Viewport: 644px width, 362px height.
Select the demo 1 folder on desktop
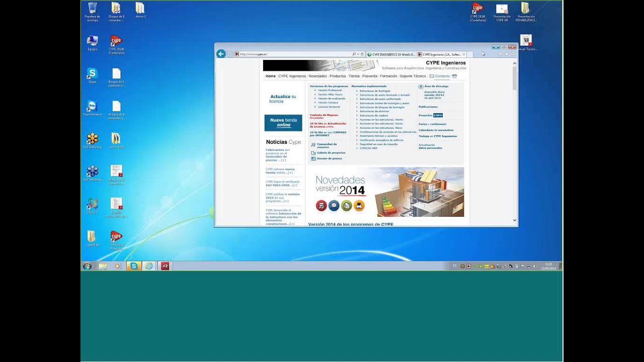click(x=140, y=11)
